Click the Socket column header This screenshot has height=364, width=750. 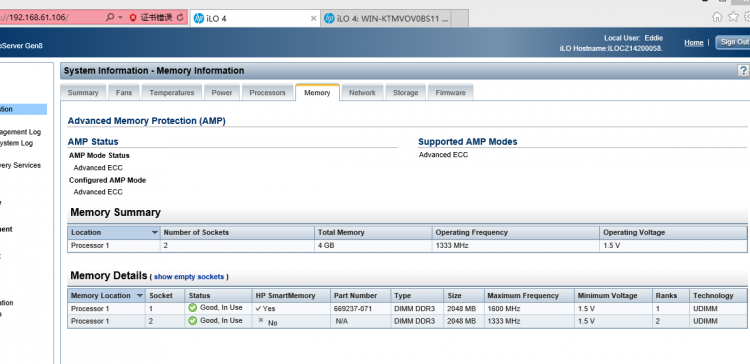[165, 296]
